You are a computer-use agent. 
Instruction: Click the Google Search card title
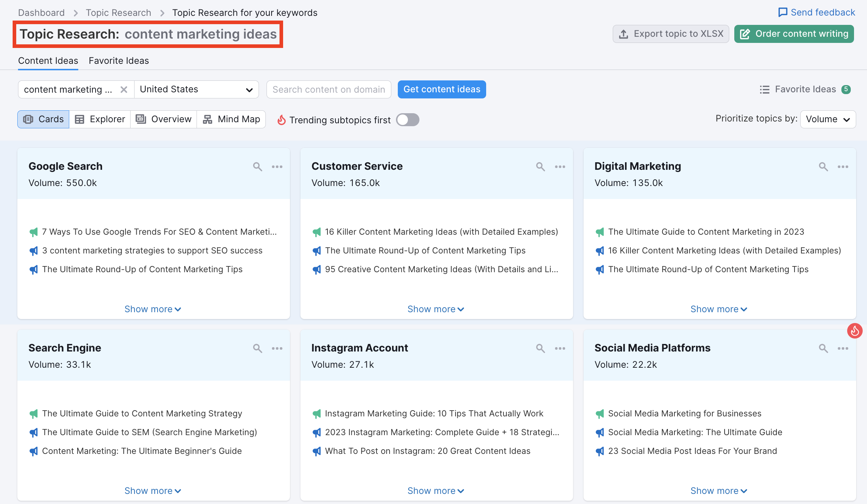(66, 166)
